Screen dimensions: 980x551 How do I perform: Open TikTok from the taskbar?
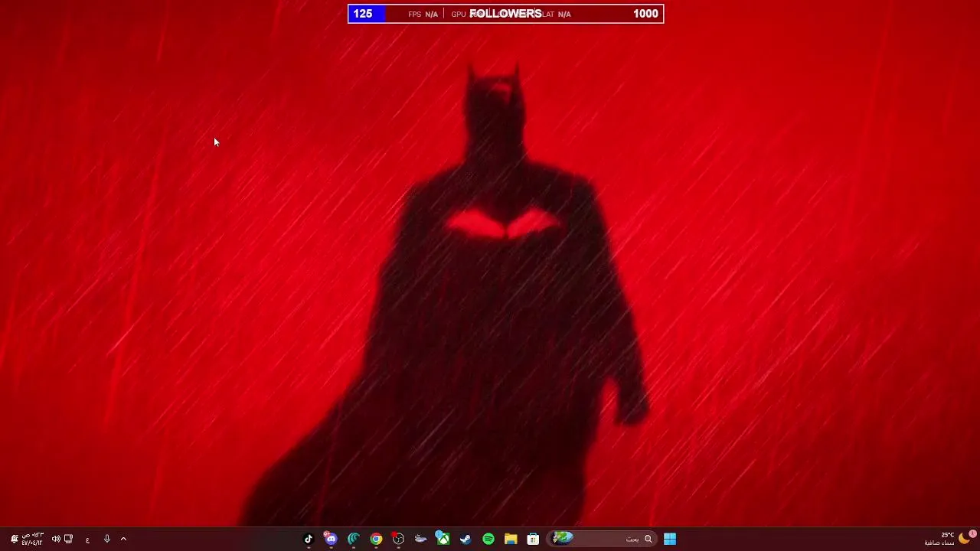click(309, 539)
